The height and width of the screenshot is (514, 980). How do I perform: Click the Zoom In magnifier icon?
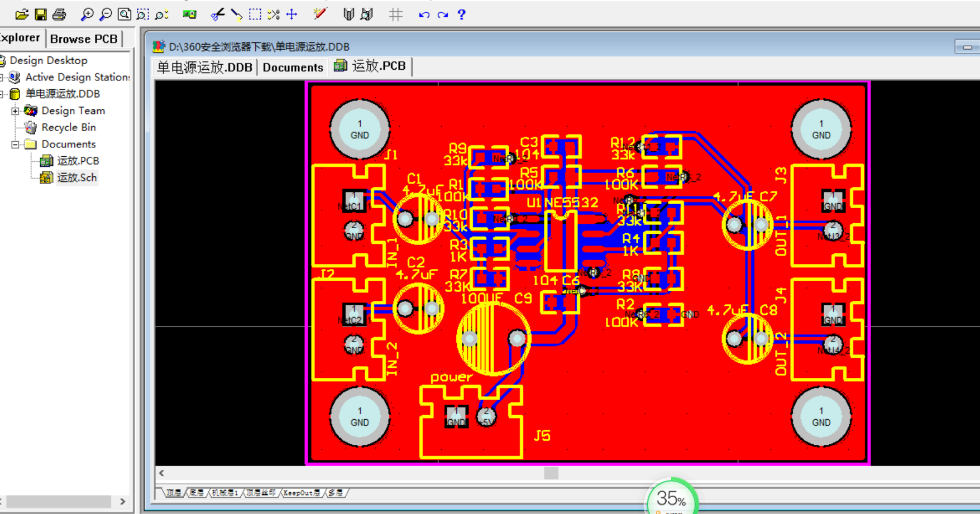[87, 15]
